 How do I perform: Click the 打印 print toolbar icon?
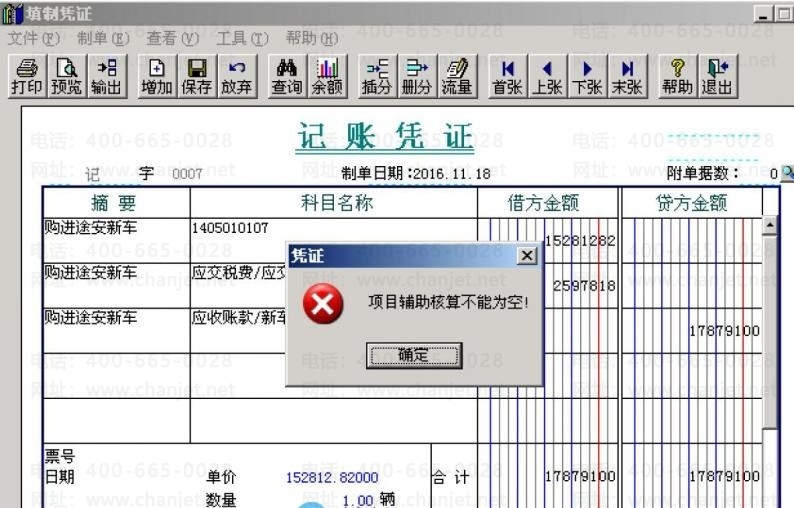(27, 76)
